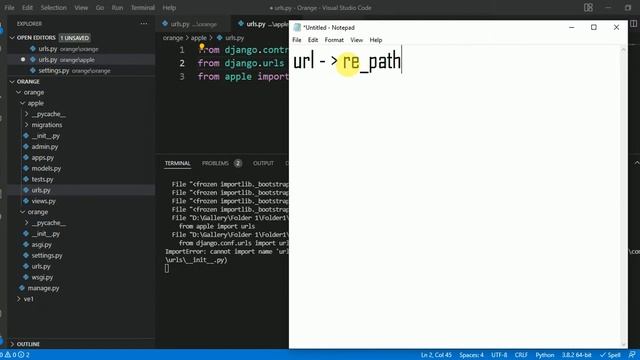The width and height of the screenshot is (640, 360).
Task: Open Notepad View menu
Action: click(x=356, y=40)
